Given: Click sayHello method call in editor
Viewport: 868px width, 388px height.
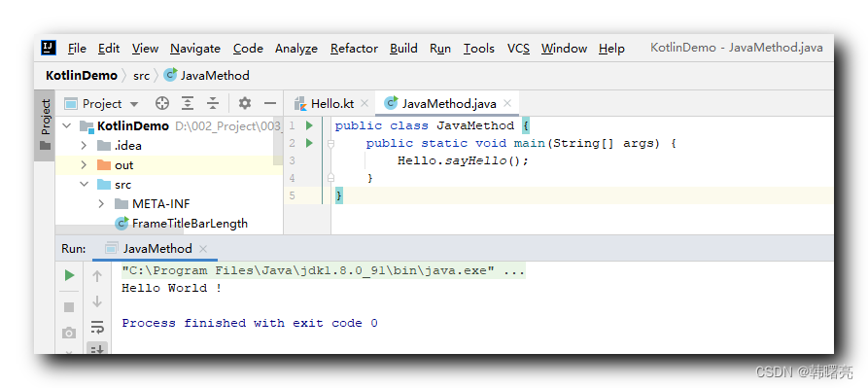Looking at the screenshot, I should pyautogui.click(x=476, y=161).
